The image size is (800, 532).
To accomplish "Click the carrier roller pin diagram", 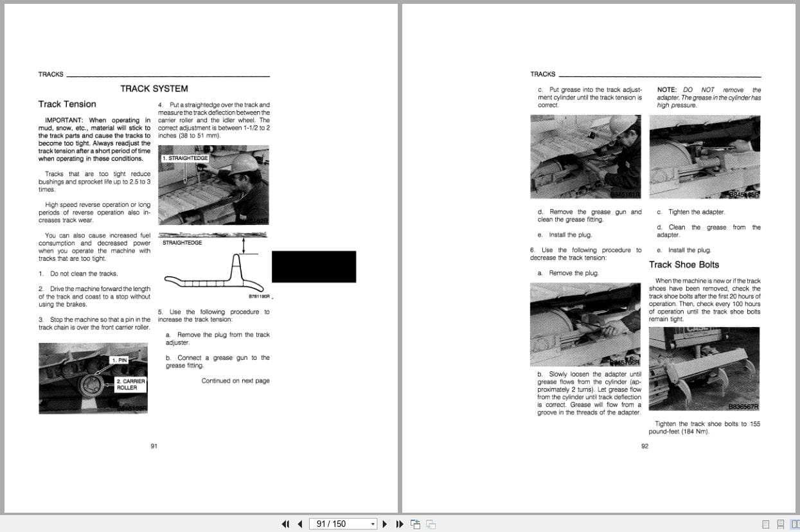I will (93, 378).
